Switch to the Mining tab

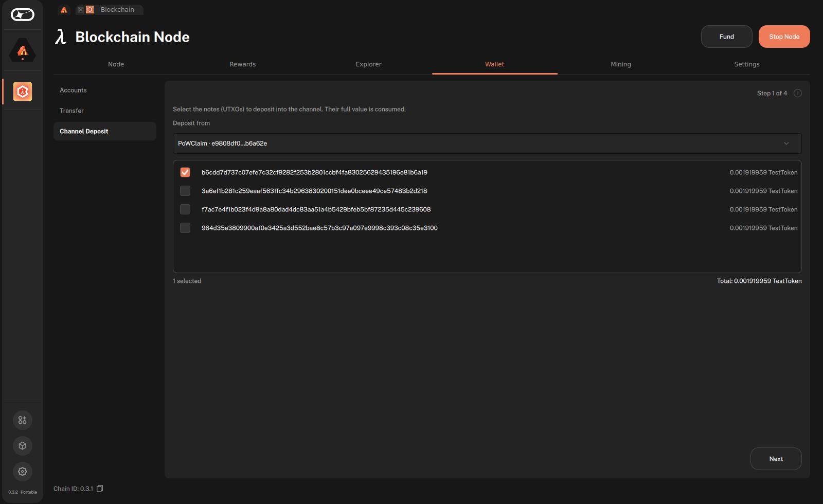[621, 64]
